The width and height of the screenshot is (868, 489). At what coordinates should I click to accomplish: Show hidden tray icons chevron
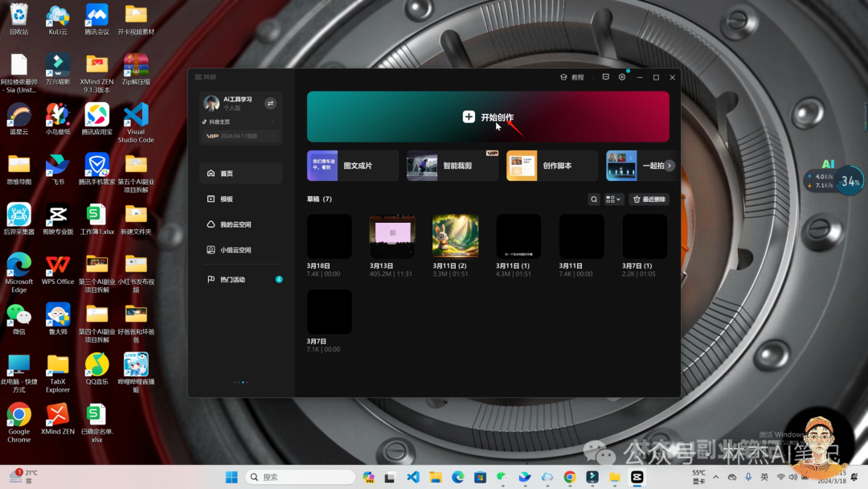pyautogui.click(x=716, y=478)
